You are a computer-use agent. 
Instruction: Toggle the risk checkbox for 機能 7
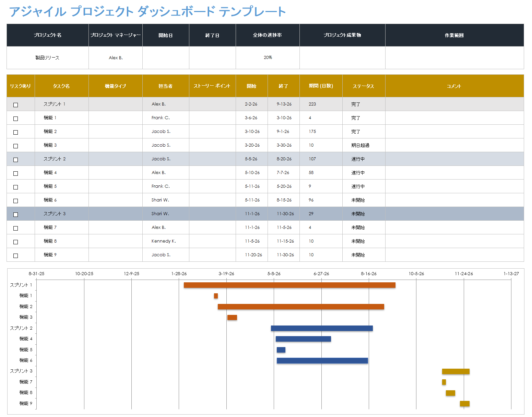point(15,228)
